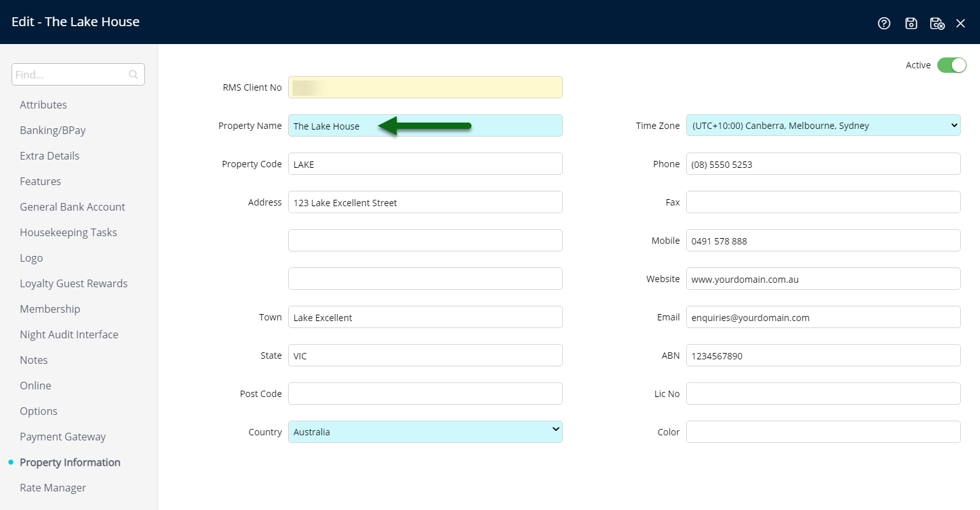
Task: Open Loyalty Guest Rewards section
Action: [73, 283]
